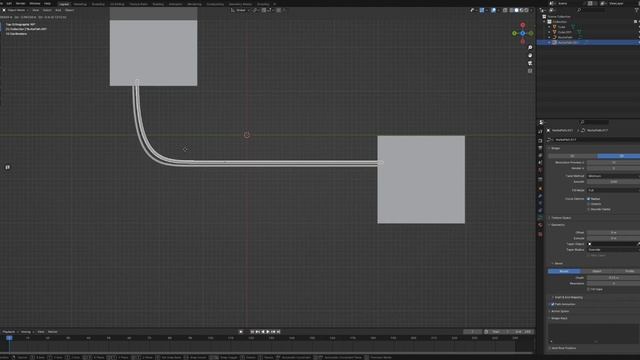Toggle viewport overlays button
This screenshot has width=640, height=360.
(493, 10)
